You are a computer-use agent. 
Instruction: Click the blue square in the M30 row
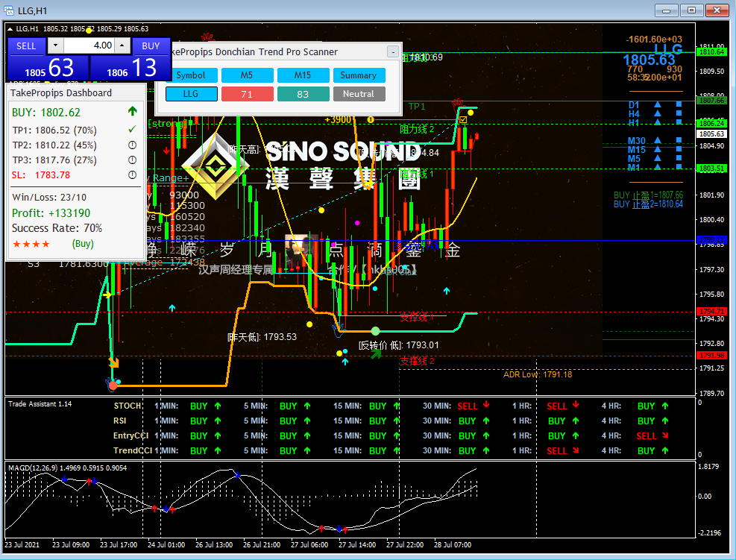tap(679, 140)
